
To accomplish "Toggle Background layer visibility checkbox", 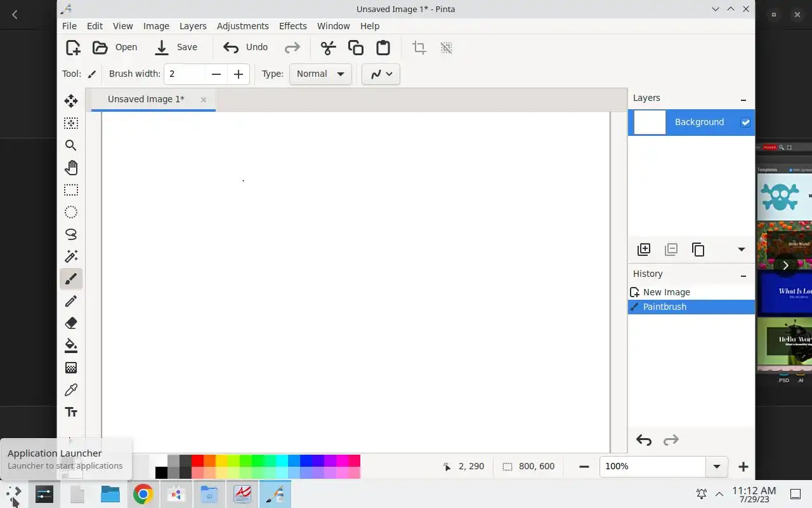I will [x=745, y=122].
